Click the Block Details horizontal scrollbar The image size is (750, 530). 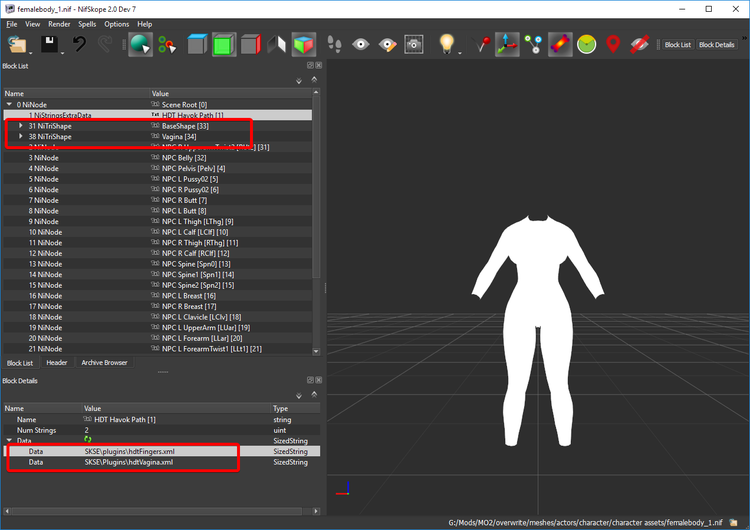[161, 511]
